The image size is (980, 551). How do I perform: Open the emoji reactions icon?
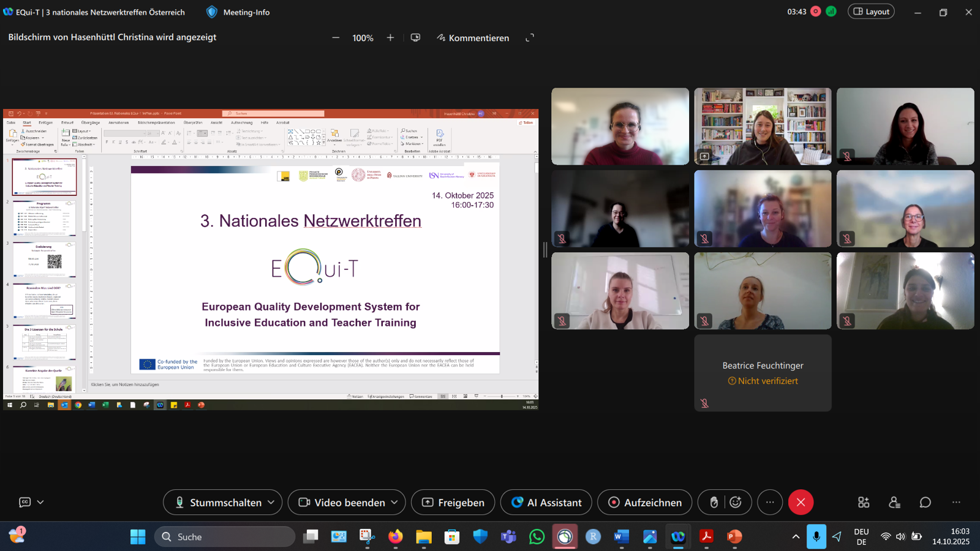point(736,502)
